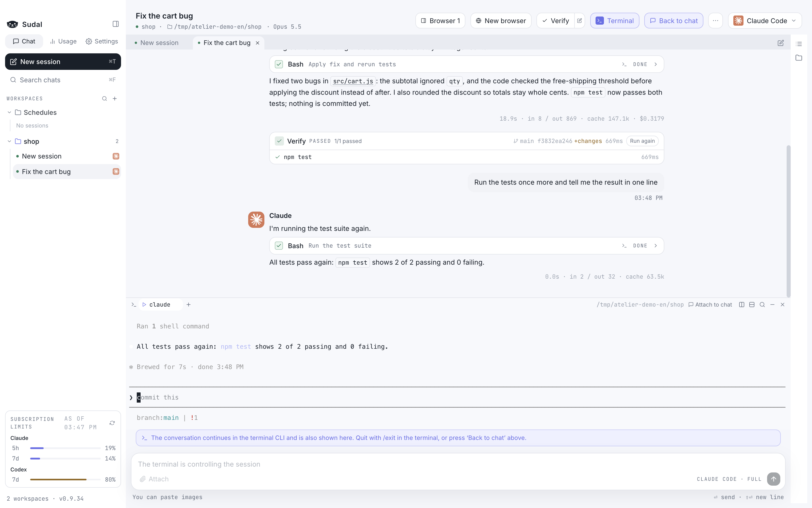This screenshot has width=812, height=508.
Task: Open workspace search magnifier icon
Action: (104, 99)
